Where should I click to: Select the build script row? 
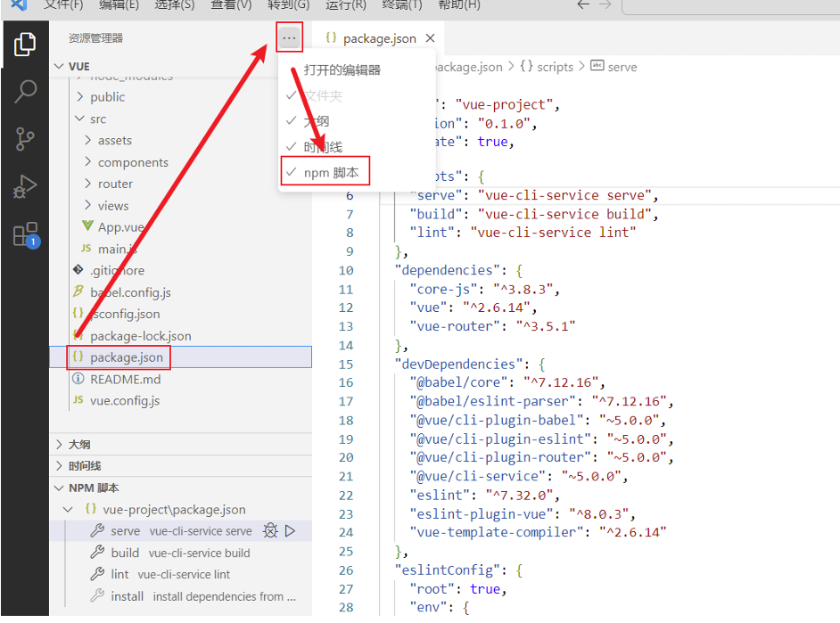click(180, 553)
